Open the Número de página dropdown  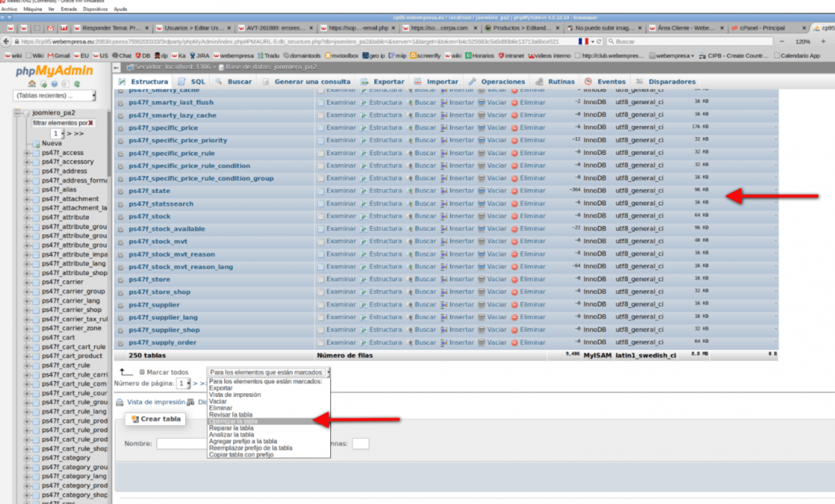pyautogui.click(x=183, y=383)
